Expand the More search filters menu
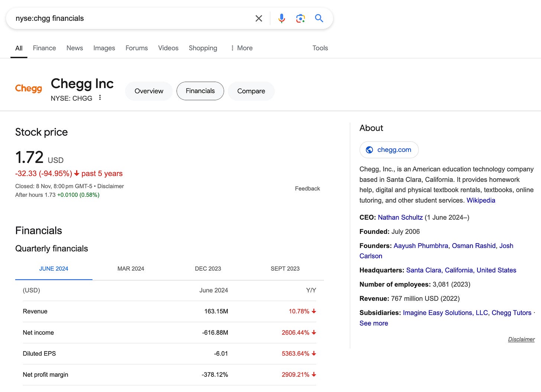This screenshot has width=541, height=392. (x=241, y=48)
